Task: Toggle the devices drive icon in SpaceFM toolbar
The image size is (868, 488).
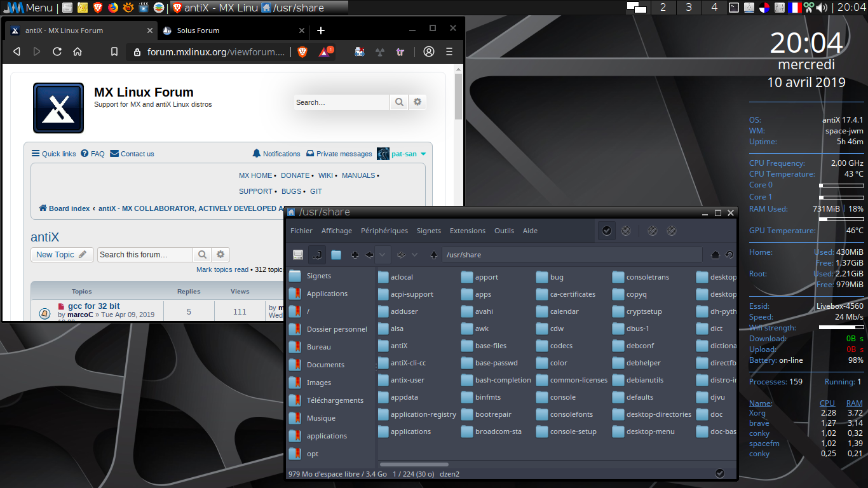Action: (298, 255)
